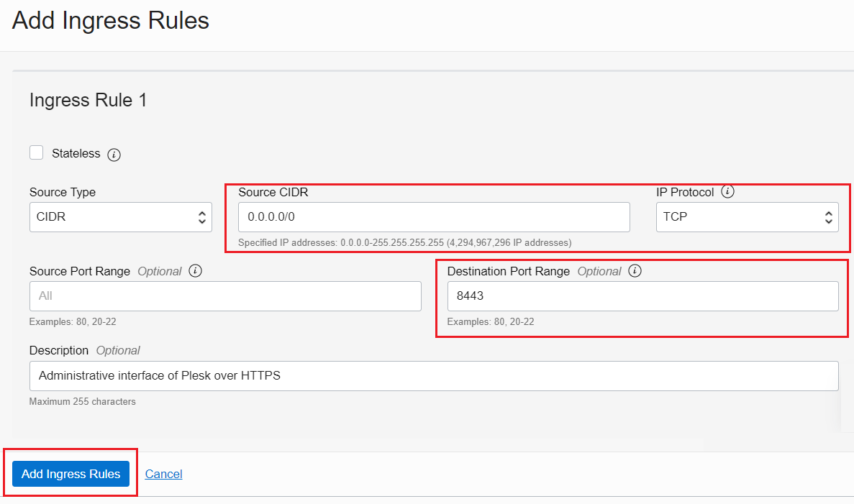Click the Add Ingress Rules button

(x=70, y=473)
